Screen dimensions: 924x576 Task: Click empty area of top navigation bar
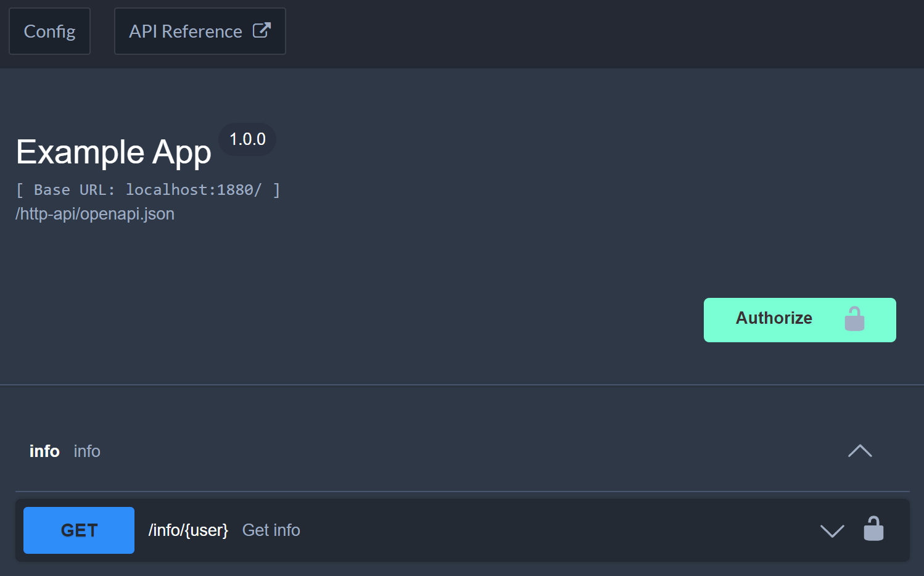pyautogui.click(x=586, y=34)
